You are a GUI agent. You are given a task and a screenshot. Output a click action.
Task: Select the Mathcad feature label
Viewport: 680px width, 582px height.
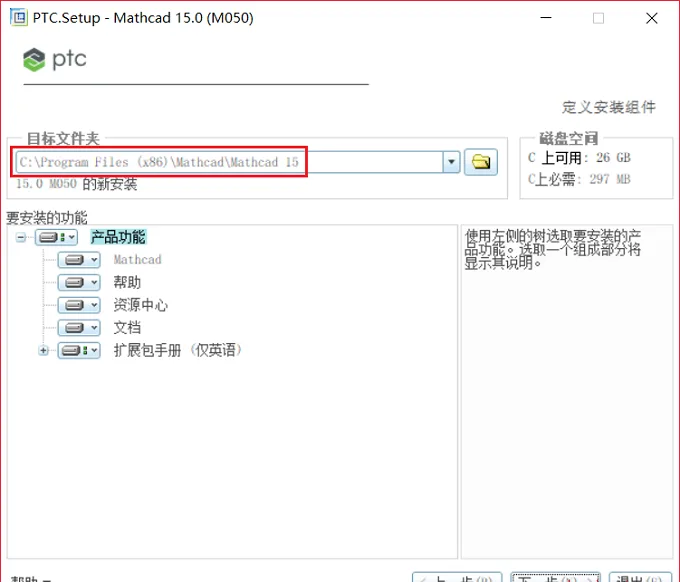pos(137,260)
